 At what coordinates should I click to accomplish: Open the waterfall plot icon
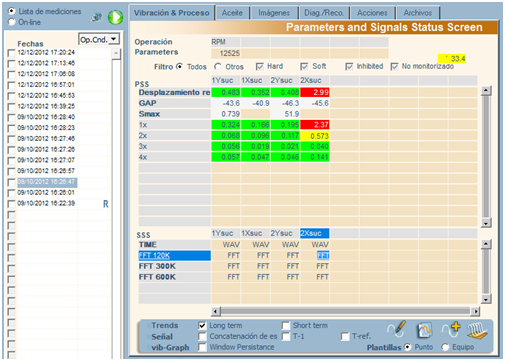click(477, 331)
